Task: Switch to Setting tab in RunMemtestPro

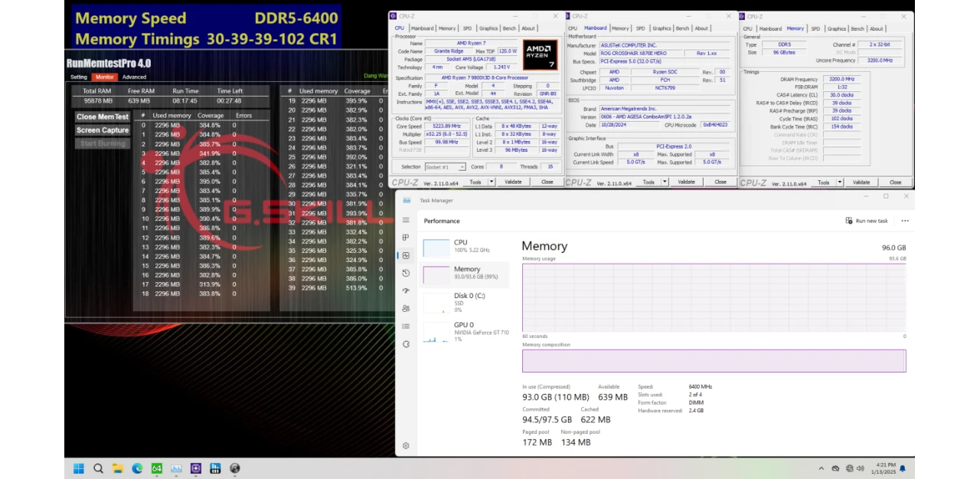Action: tap(79, 77)
